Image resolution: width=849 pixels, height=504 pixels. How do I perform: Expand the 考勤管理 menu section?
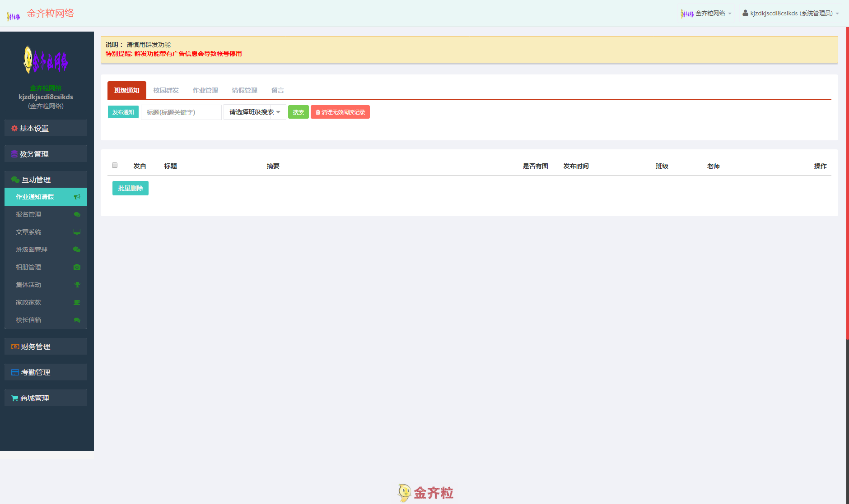(46, 372)
